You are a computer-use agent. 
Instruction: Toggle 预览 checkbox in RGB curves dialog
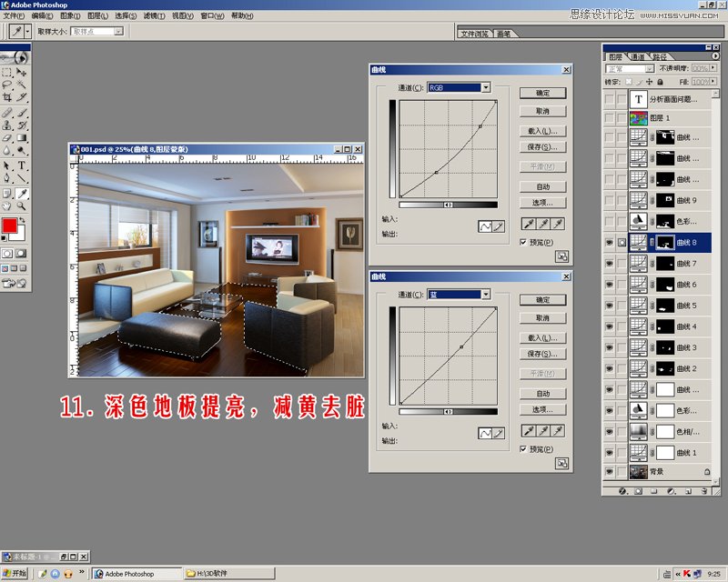point(523,242)
